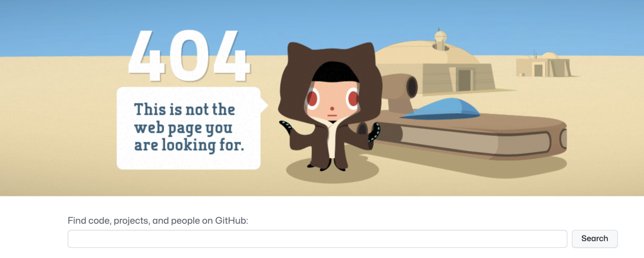The height and width of the screenshot is (258, 644).
Task: Click the 'Find code, projects, and people' label
Action: point(158,220)
